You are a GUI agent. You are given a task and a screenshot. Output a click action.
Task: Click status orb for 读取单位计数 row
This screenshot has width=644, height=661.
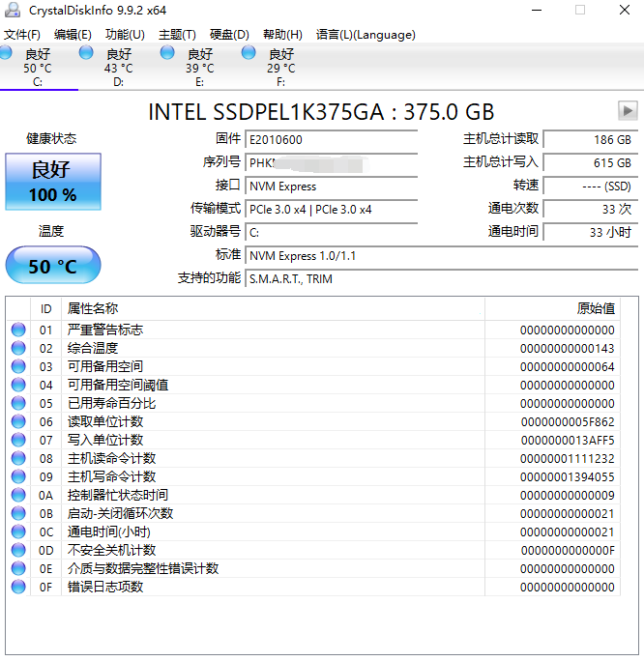pyautogui.click(x=18, y=421)
